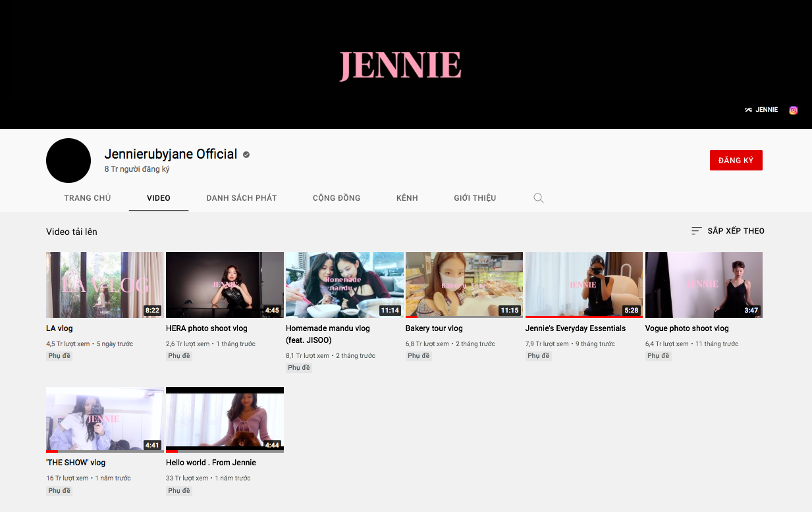Open the channel search icon

pyautogui.click(x=538, y=197)
